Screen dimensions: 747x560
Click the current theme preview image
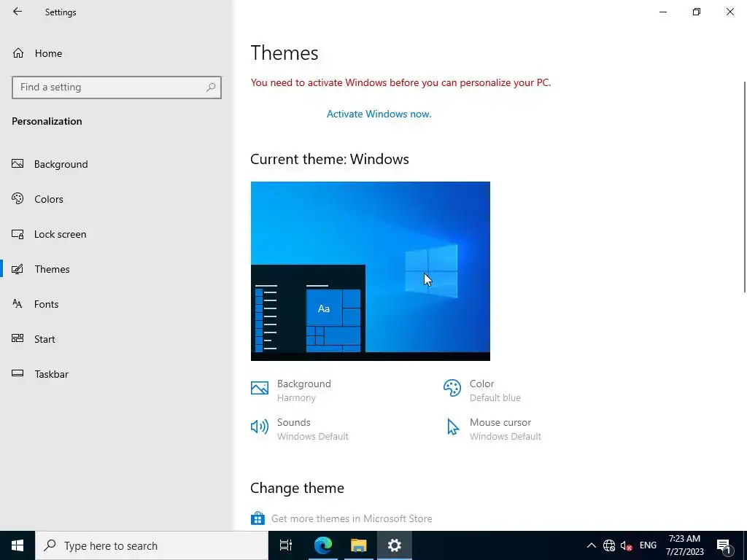tap(370, 271)
